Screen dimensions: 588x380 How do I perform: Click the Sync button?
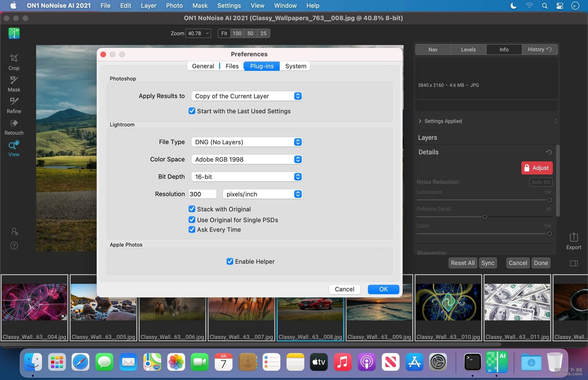click(488, 263)
